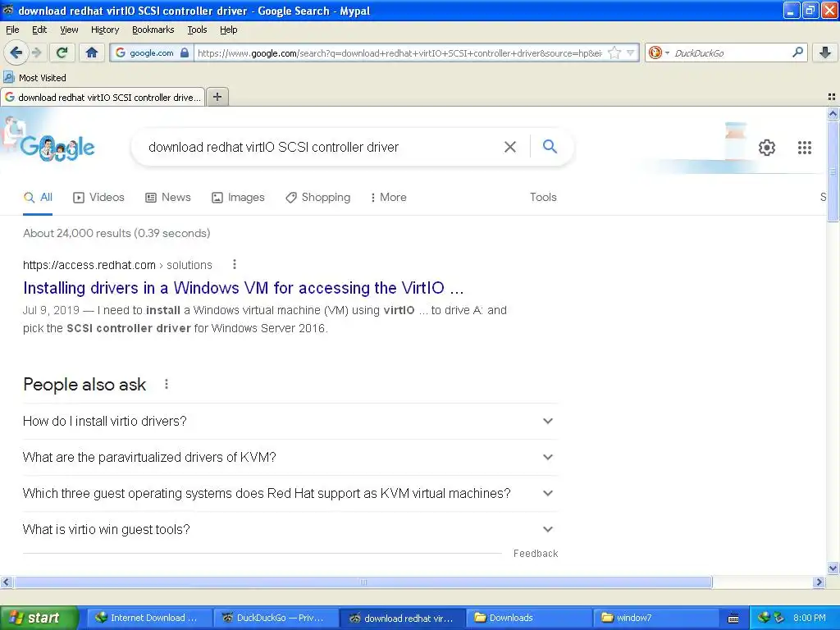Clear the Google search query with X

tap(510, 147)
